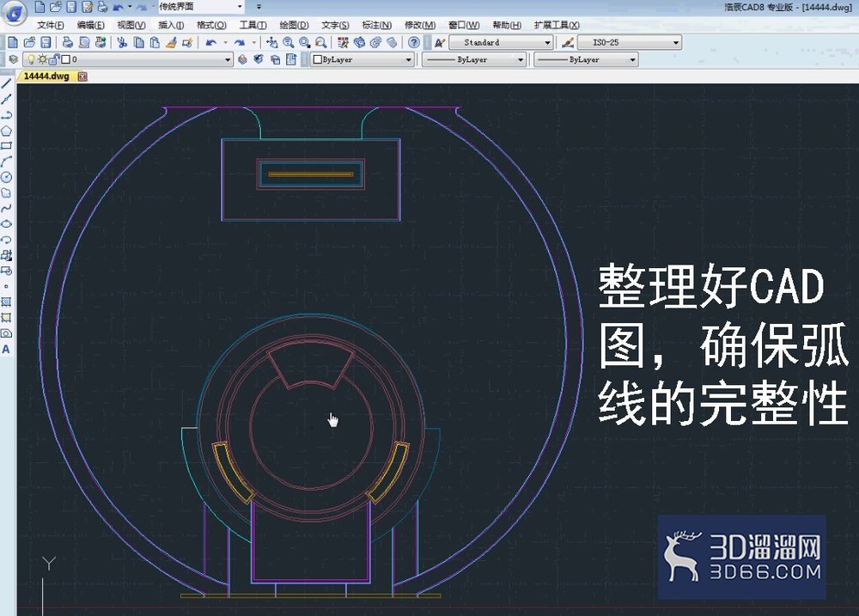Open the 文件(F) menu
The image size is (859, 616).
click(x=51, y=25)
